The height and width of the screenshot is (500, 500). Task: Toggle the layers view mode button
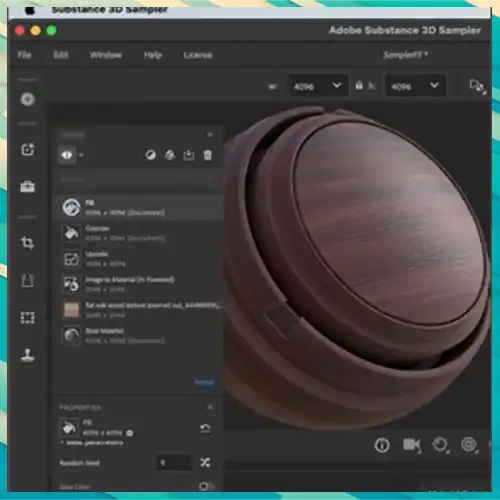pyautogui.click(x=67, y=155)
